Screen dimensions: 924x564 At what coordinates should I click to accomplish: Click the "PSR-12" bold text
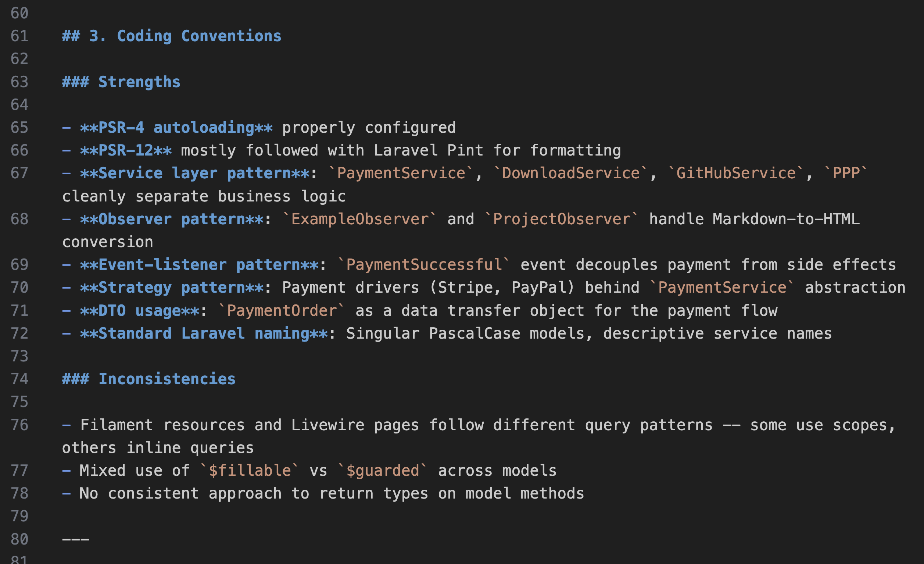pyautogui.click(x=126, y=150)
